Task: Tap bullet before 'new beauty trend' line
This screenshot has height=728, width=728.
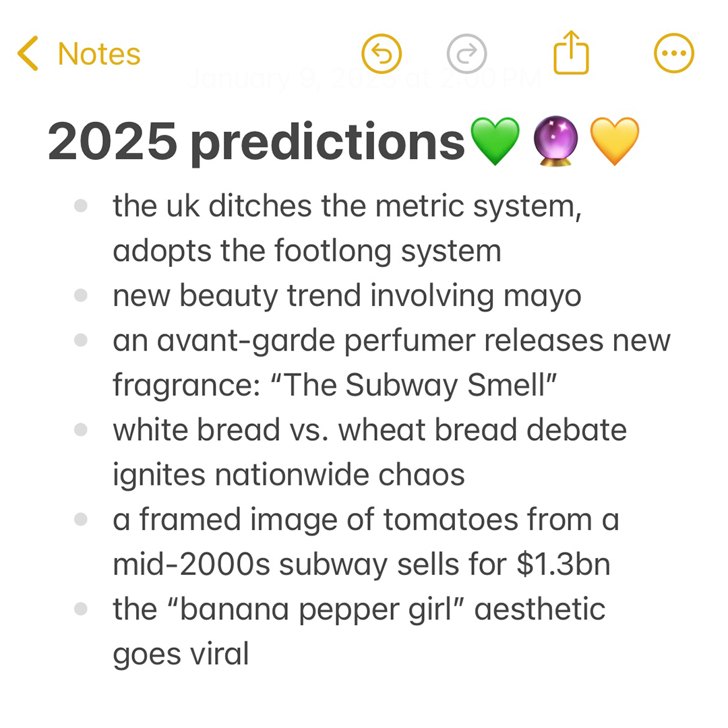Action: click(x=81, y=295)
